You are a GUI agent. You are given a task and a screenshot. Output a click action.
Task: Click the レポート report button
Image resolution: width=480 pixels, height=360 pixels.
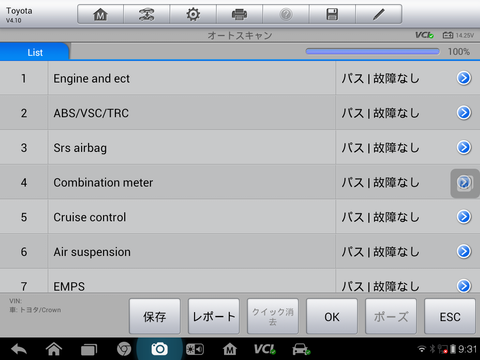click(214, 316)
